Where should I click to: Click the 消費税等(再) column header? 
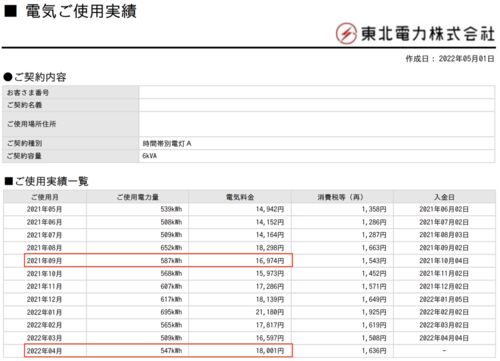(x=342, y=197)
